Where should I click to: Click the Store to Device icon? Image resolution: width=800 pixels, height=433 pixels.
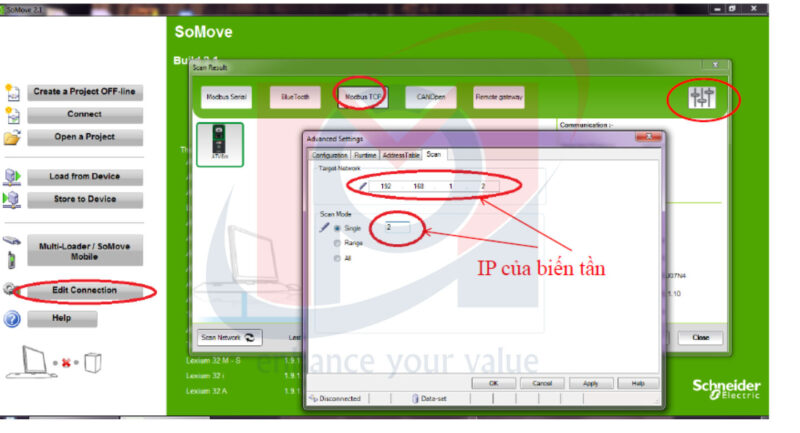[x=12, y=199]
